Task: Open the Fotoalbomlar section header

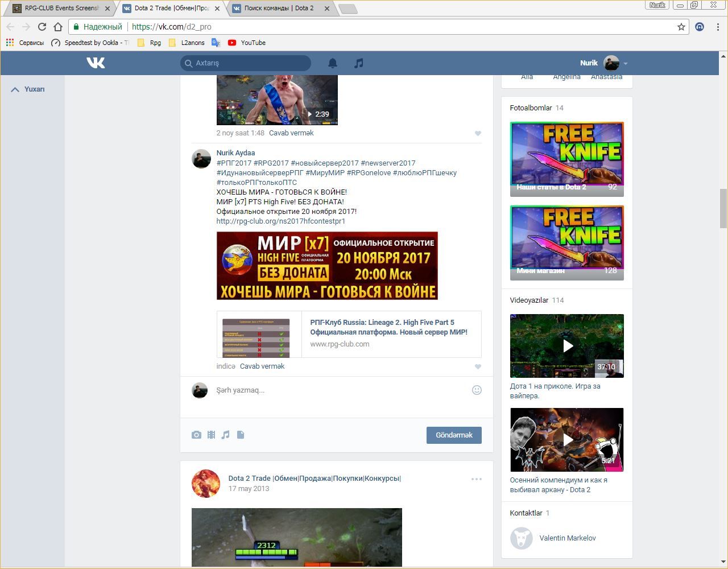Action: pos(531,108)
